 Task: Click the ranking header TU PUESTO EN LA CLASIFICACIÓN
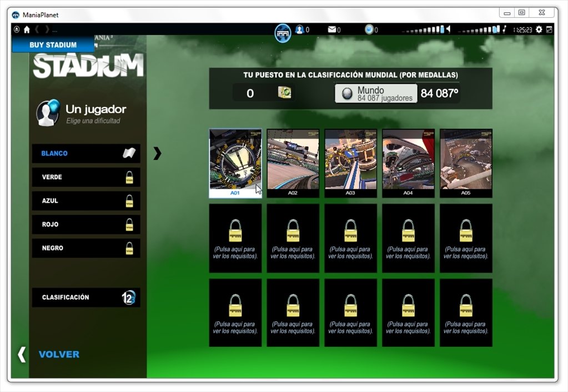[x=350, y=75]
